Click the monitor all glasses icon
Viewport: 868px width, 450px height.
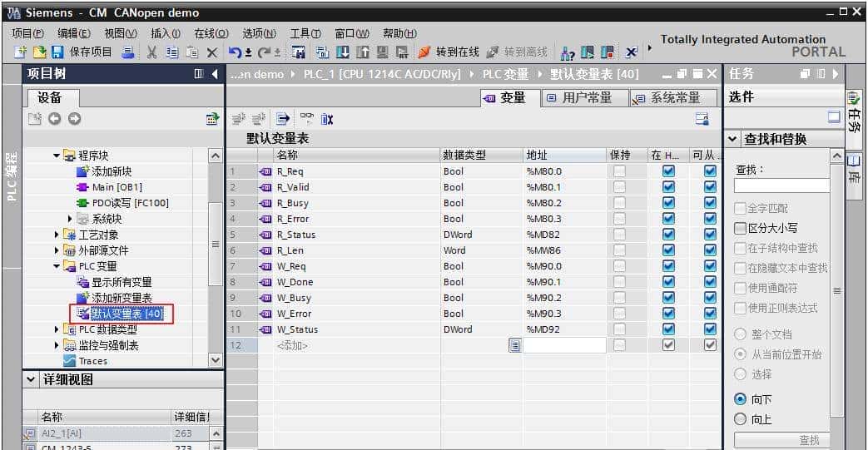click(306, 117)
